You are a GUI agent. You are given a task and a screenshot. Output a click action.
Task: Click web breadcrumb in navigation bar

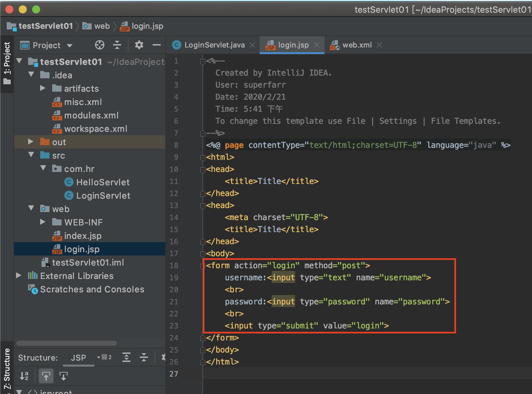[x=102, y=26]
